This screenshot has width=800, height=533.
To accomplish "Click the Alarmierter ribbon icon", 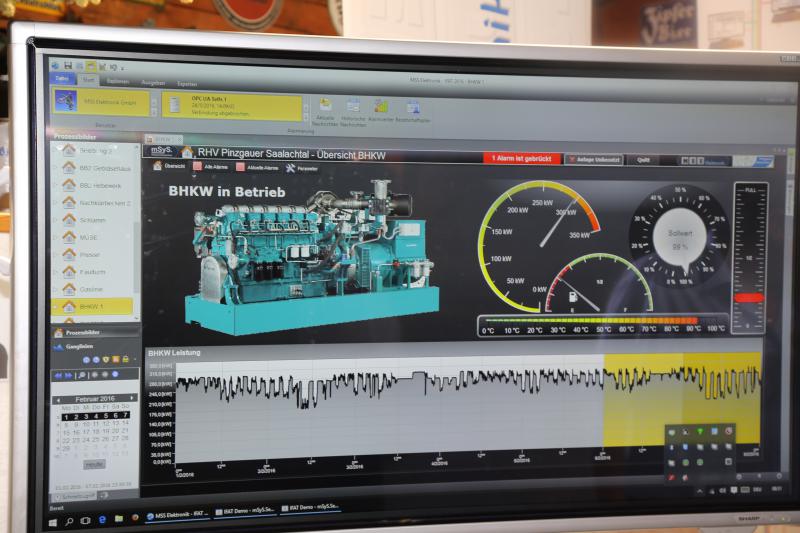I will (381, 106).
